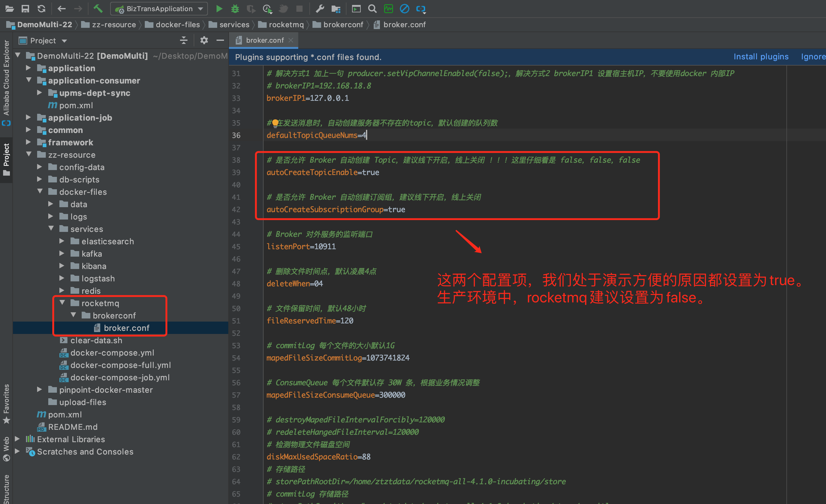Open settings with the wrench icon
826x504 pixels.
320,9
